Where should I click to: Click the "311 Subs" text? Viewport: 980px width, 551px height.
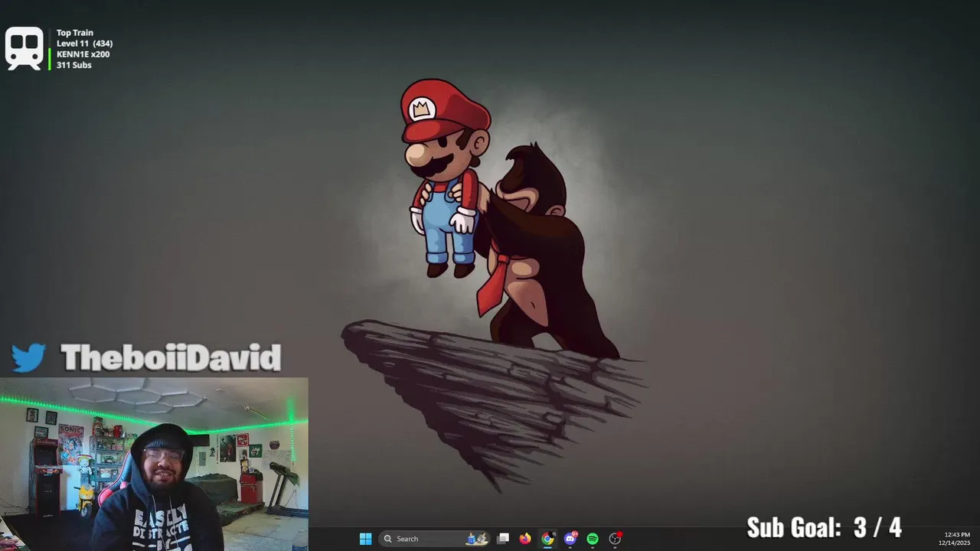(73, 65)
